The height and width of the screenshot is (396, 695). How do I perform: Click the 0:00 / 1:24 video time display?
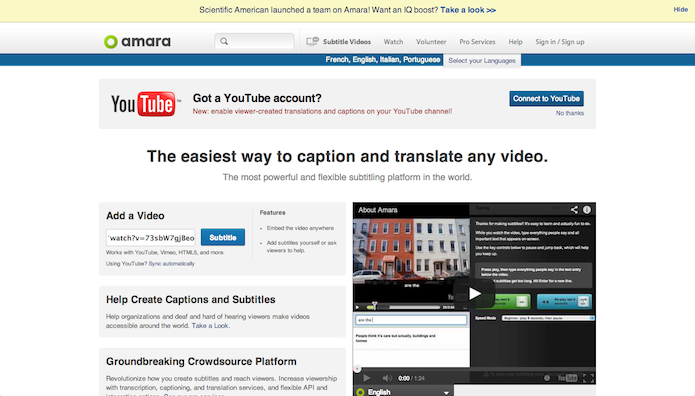pyautogui.click(x=411, y=378)
